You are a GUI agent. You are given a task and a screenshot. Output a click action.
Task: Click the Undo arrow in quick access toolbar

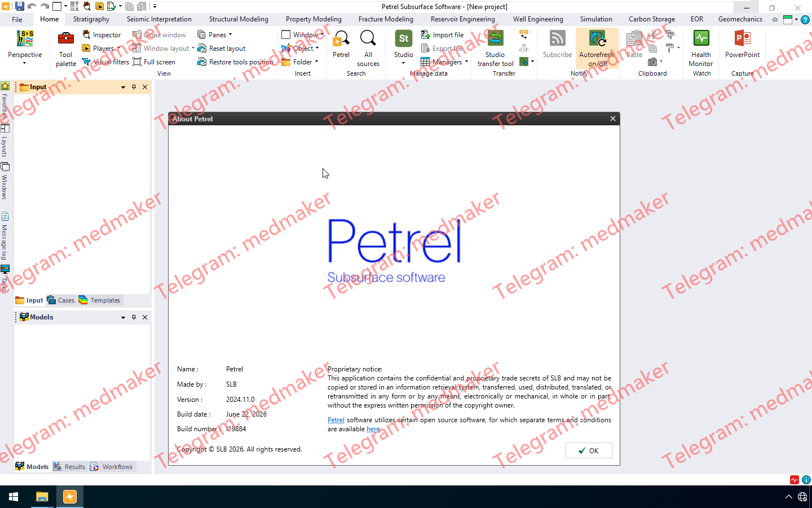32,6
